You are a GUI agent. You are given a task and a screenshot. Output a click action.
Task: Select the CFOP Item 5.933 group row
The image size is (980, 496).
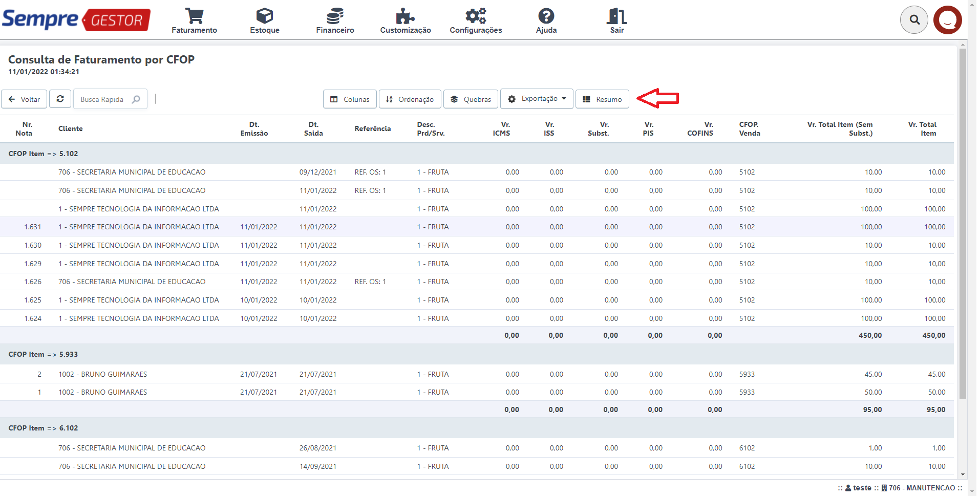click(x=477, y=354)
